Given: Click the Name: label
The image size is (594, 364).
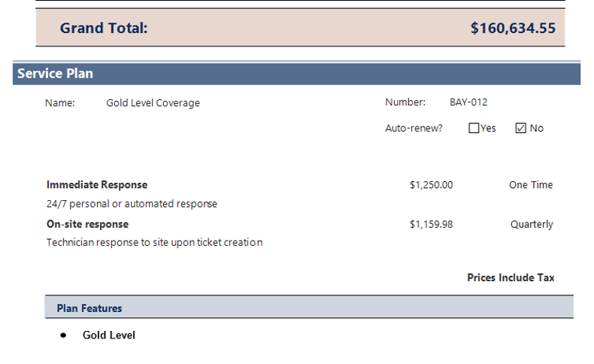Looking at the screenshot, I should [x=60, y=103].
